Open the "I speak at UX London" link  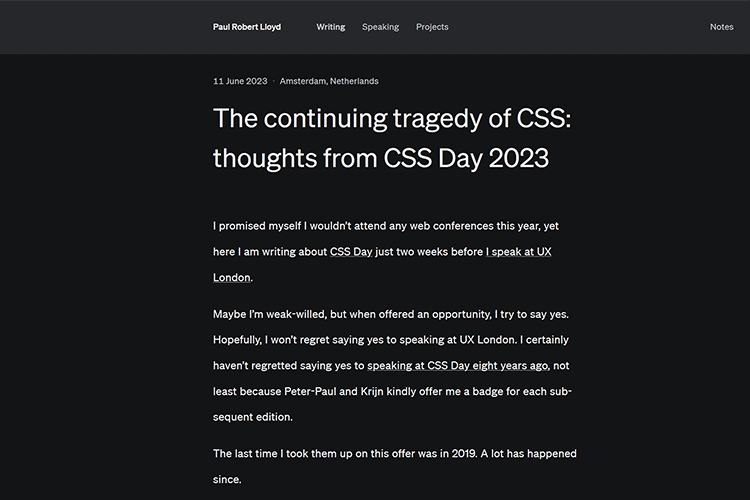tap(518, 252)
